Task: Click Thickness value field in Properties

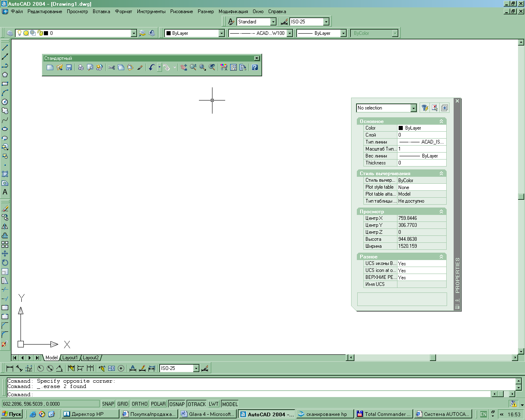Action: [x=422, y=163]
